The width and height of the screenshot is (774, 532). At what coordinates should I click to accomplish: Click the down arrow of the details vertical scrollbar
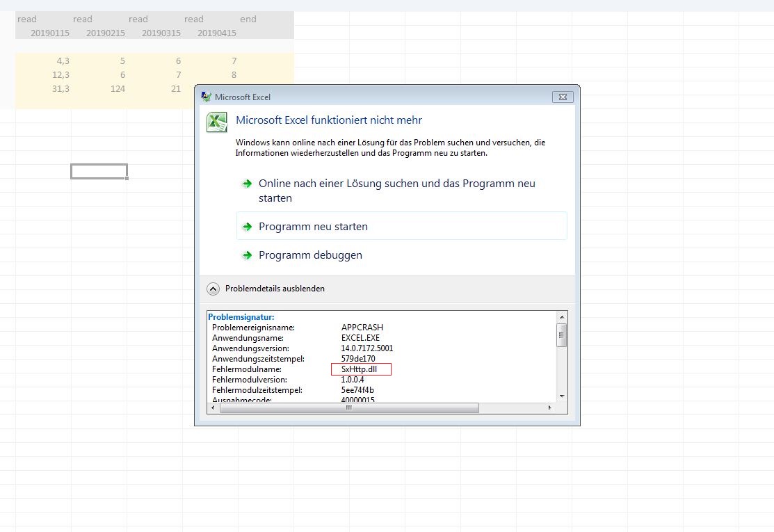(x=562, y=396)
